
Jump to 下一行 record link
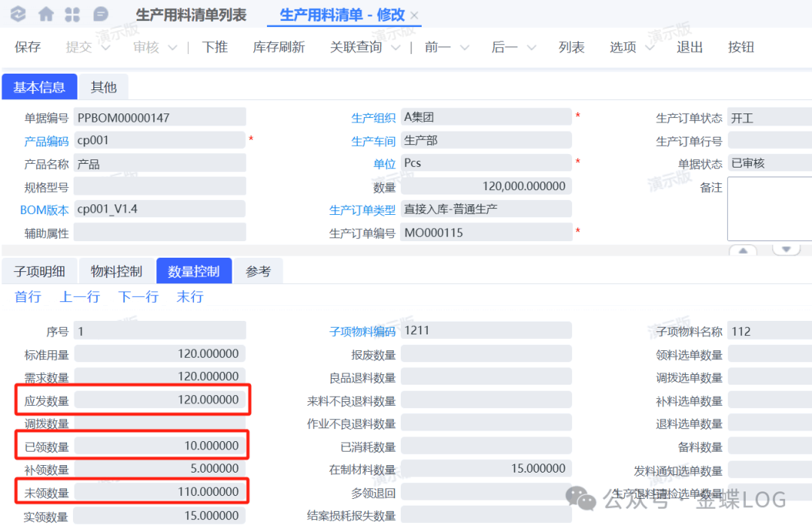click(138, 297)
